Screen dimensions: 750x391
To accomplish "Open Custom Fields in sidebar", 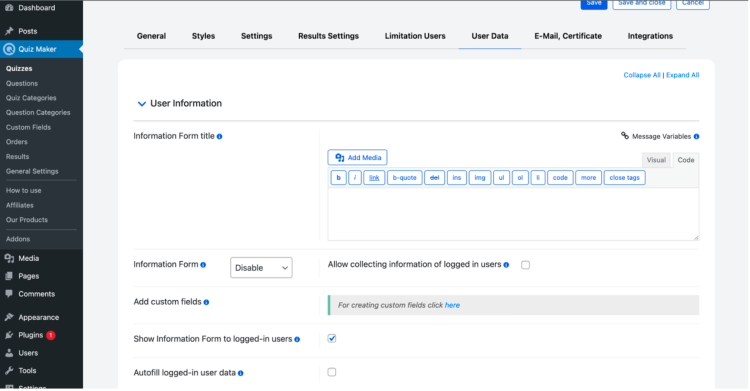I will 28,127.
